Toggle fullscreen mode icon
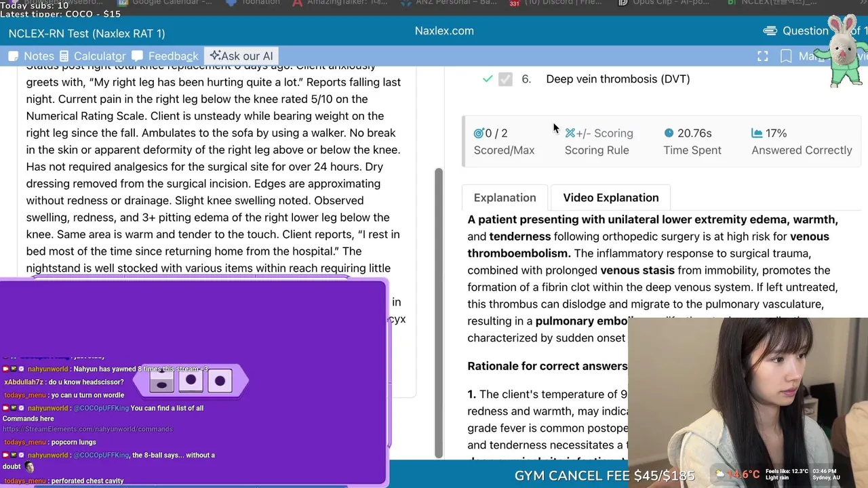Screen dimensions: 868x488 (x=763, y=56)
